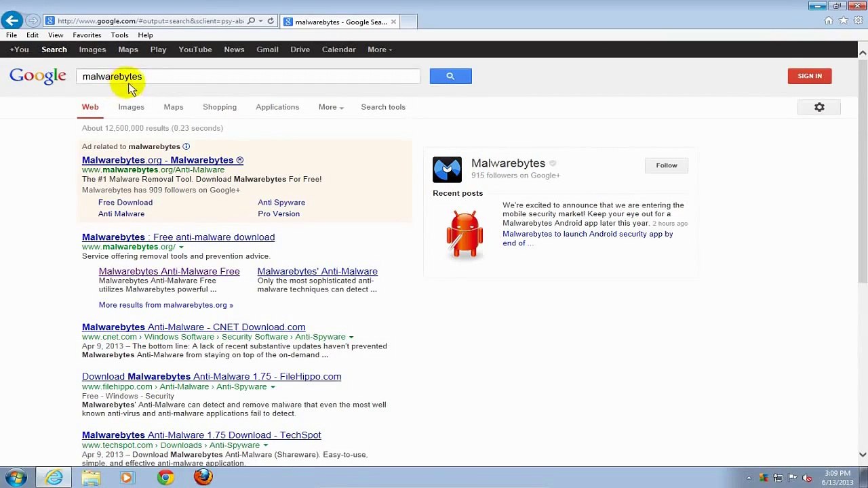The height and width of the screenshot is (488, 868).
Task: Open the Favorites star icon
Action: point(844,21)
